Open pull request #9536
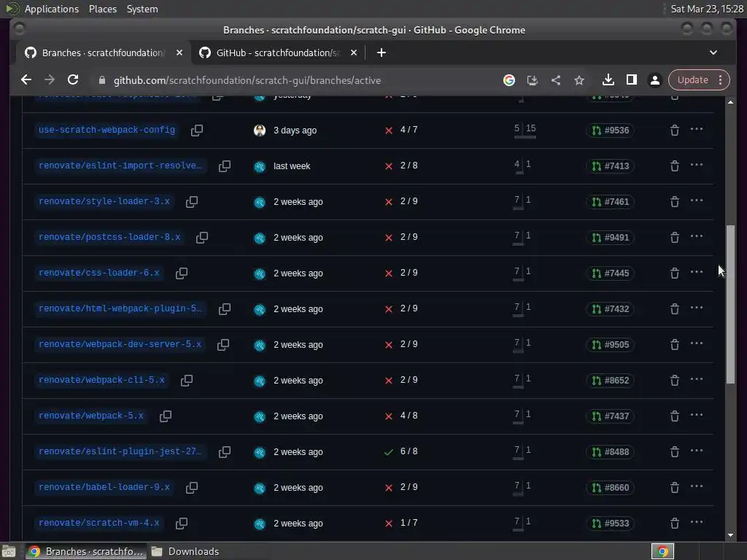747x560 pixels. pos(611,130)
